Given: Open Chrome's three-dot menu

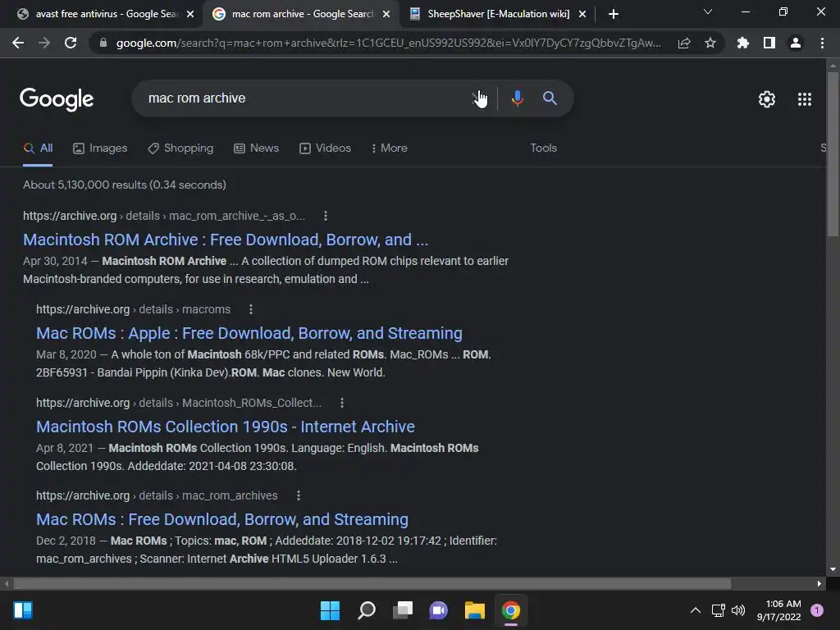Looking at the screenshot, I should pos(822,43).
